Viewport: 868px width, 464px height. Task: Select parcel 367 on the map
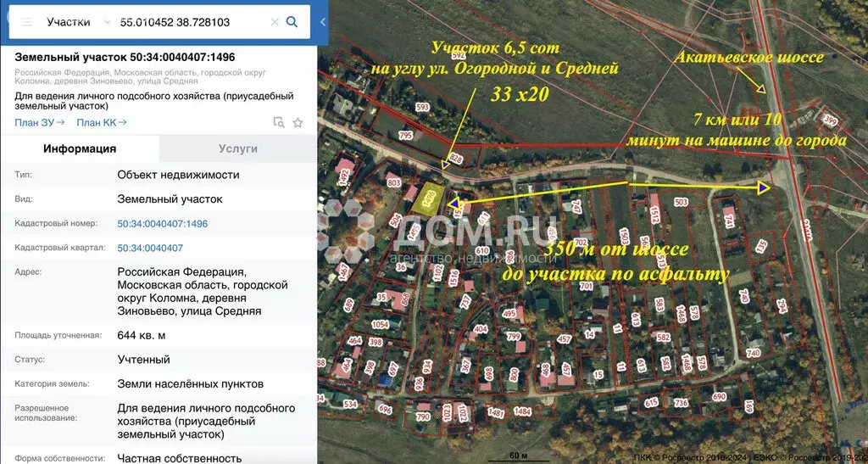[x=466, y=365]
